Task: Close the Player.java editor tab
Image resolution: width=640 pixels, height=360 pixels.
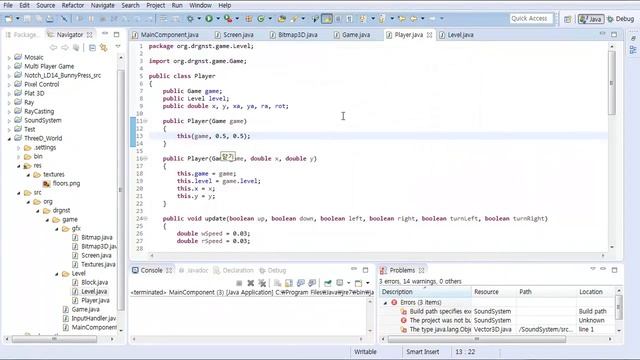Action: 429,35
